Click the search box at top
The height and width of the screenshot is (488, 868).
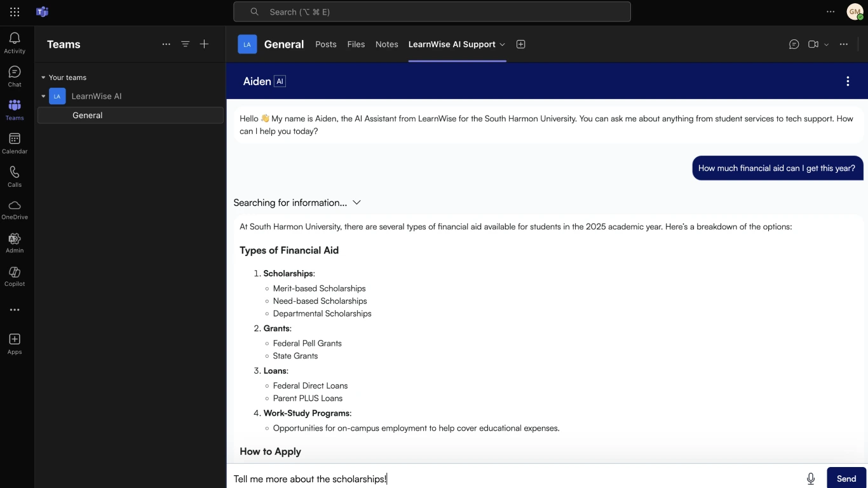click(x=432, y=12)
